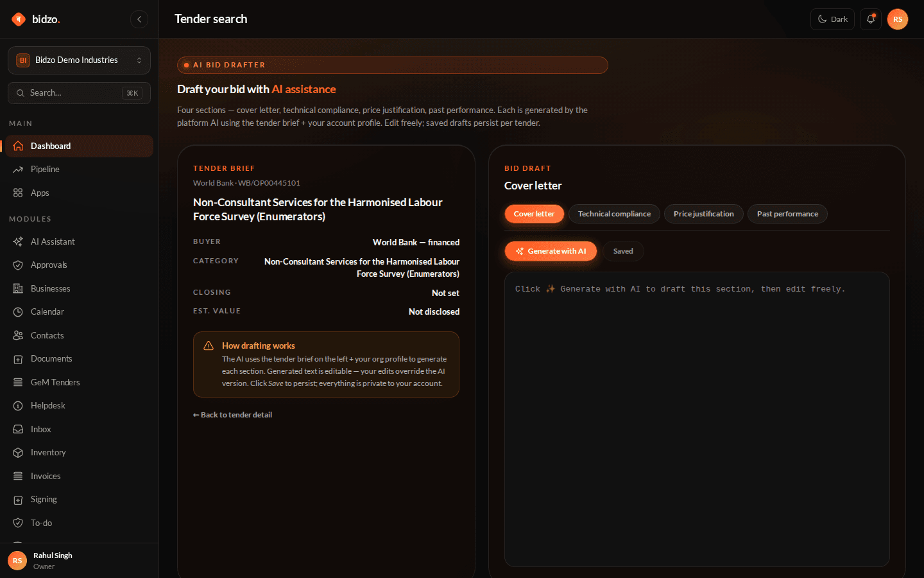The image size is (924, 578).
Task: Click the 'World Bank — financed' buyer value
Action: pos(416,242)
